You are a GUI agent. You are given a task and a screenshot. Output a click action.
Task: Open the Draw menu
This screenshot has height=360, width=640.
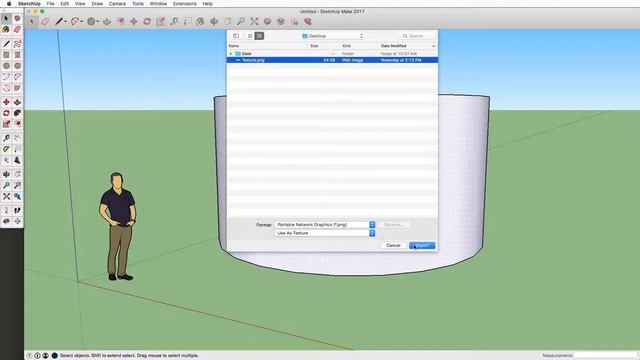coord(97,4)
